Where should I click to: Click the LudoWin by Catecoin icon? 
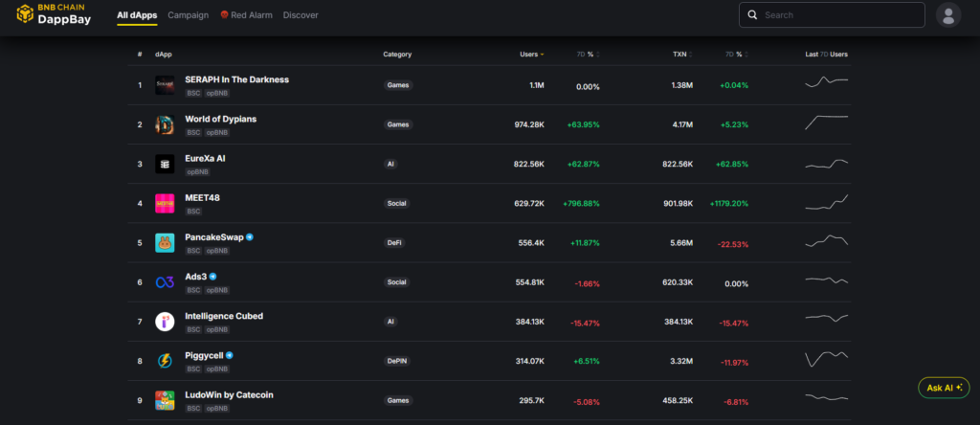tap(165, 400)
